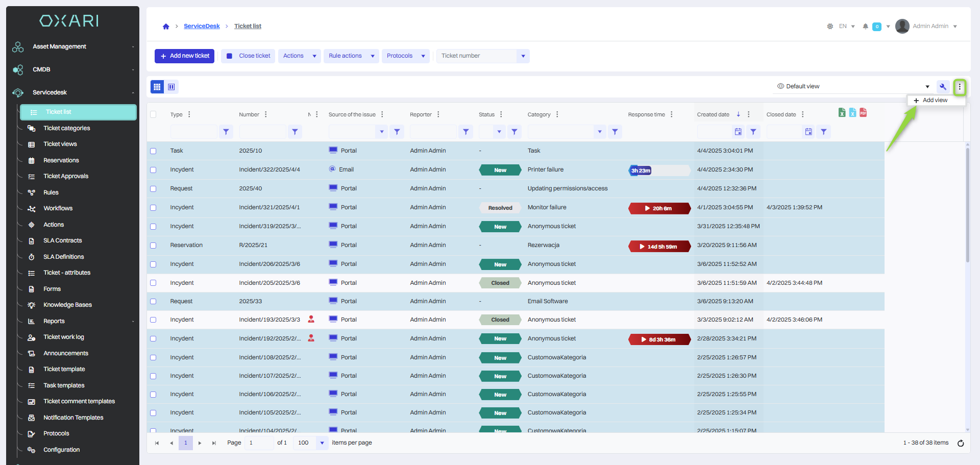Open the Type column filter icon
Viewport: 980px width, 465px height.
[x=226, y=132]
